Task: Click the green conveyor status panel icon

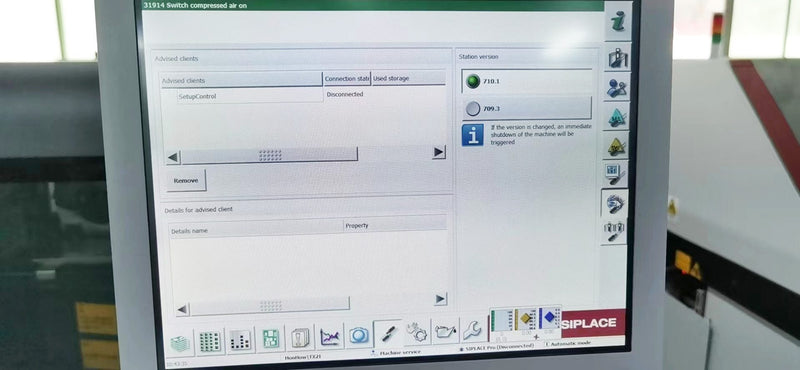Action: pyautogui.click(x=501, y=322)
